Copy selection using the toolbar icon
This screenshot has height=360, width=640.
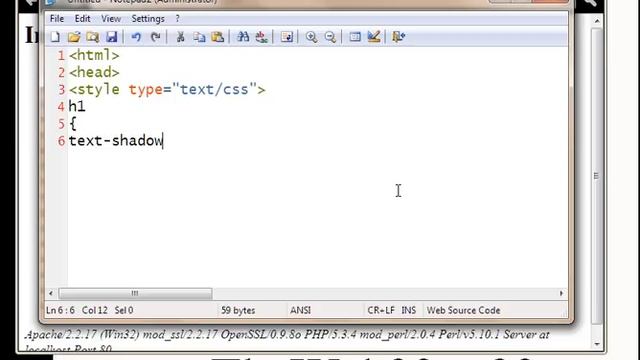point(199,37)
